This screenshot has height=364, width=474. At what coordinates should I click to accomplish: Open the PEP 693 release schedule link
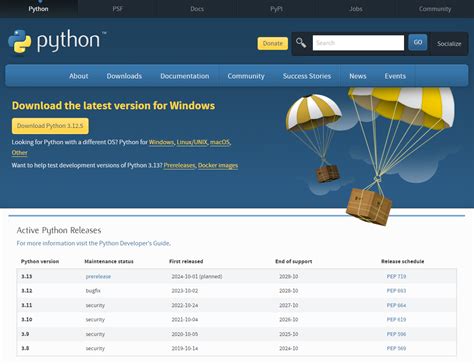[x=396, y=291]
